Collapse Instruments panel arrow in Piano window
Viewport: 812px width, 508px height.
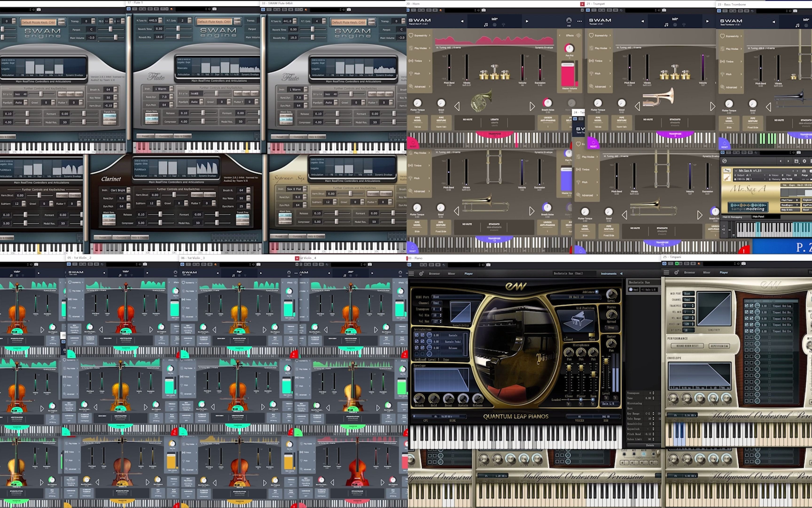621,274
